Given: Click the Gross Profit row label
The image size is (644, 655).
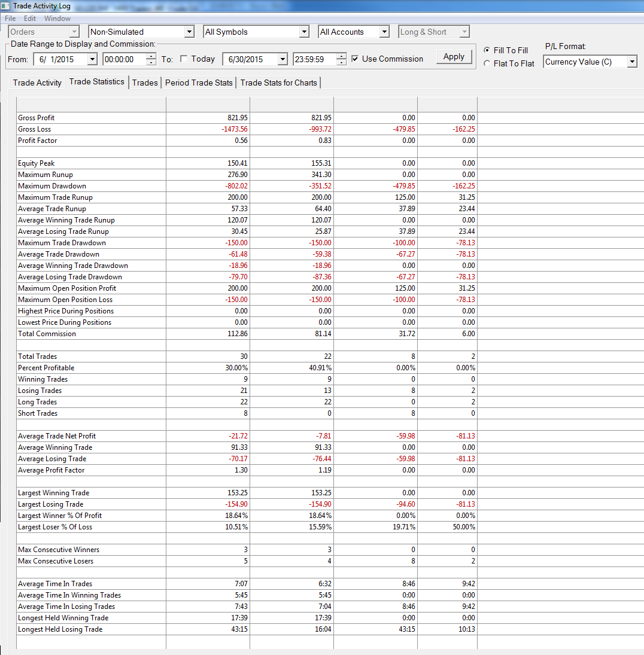Looking at the screenshot, I should 36,118.
